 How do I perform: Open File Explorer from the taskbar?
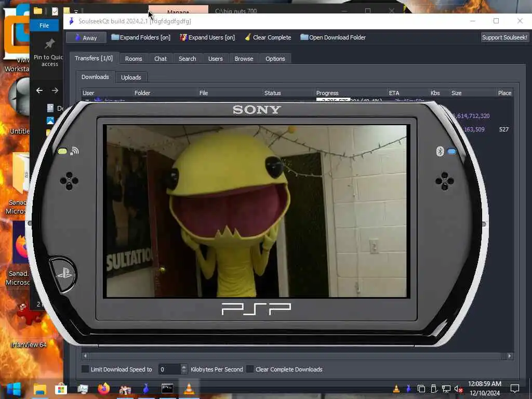click(x=39, y=389)
